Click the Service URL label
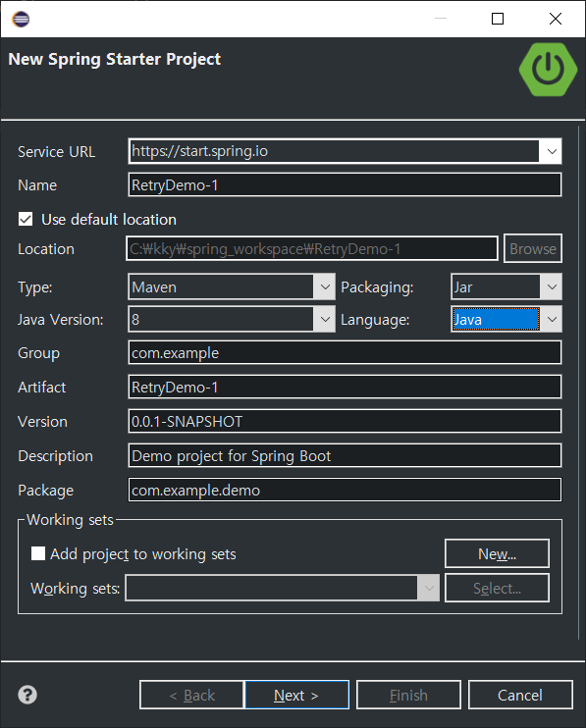The height and width of the screenshot is (728, 586). (56, 152)
